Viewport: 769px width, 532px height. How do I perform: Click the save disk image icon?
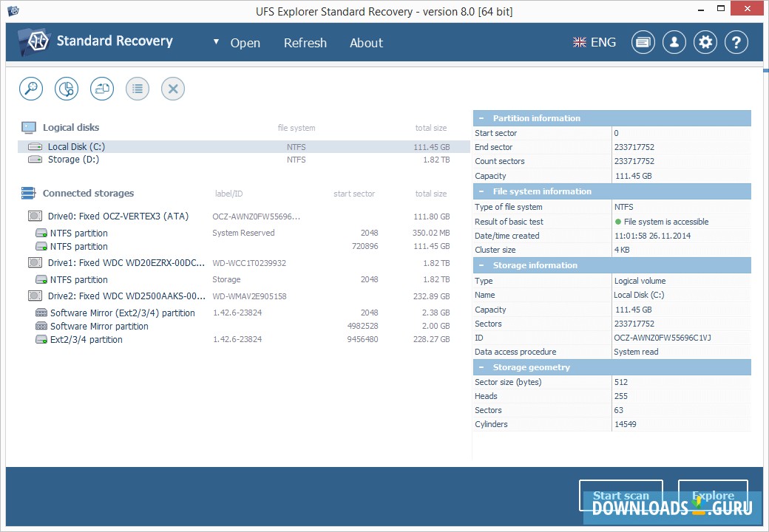point(101,88)
